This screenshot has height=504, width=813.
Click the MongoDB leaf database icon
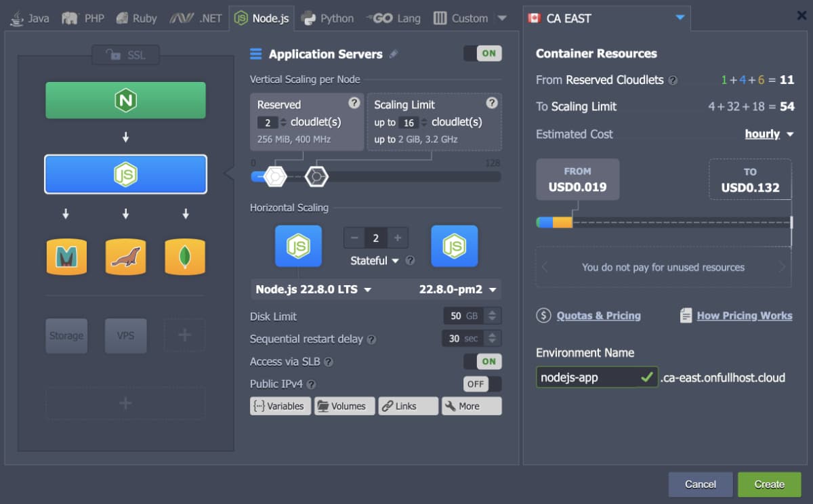coord(185,257)
